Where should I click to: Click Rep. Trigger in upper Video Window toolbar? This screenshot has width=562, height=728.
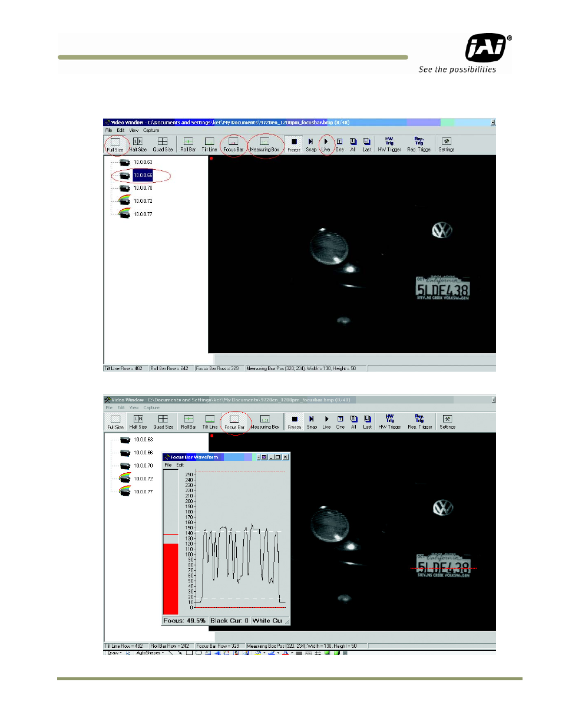pyautogui.click(x=419, y=144)
